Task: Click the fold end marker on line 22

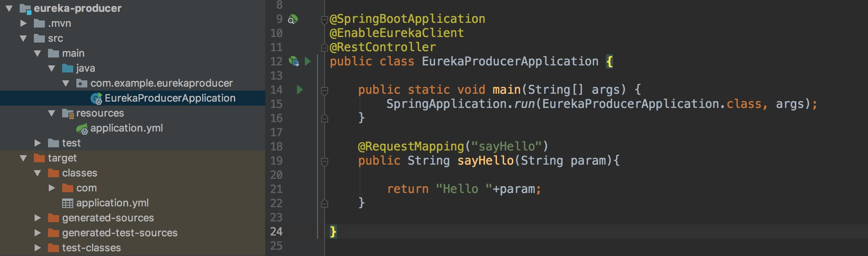Action: click(x=325, y=203)
